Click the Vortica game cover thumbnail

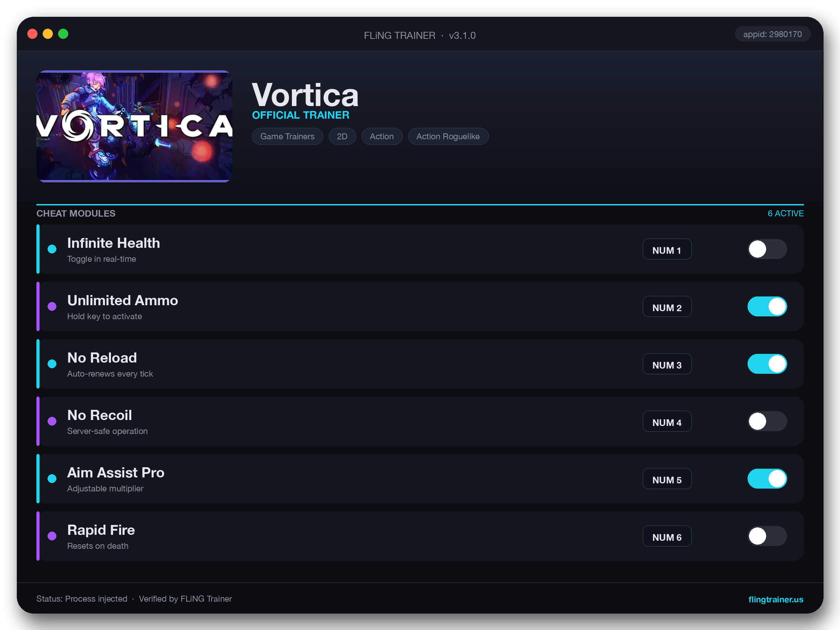tap(134, 126)
